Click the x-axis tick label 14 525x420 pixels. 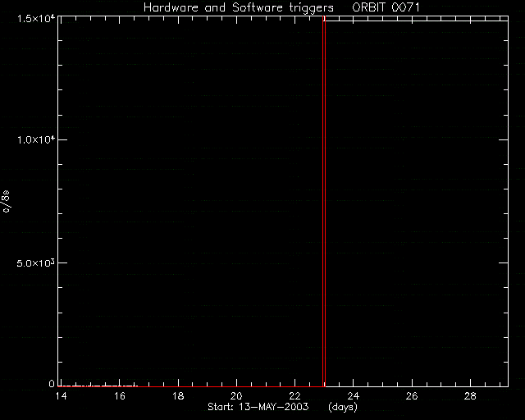click(x=61, y=396)
